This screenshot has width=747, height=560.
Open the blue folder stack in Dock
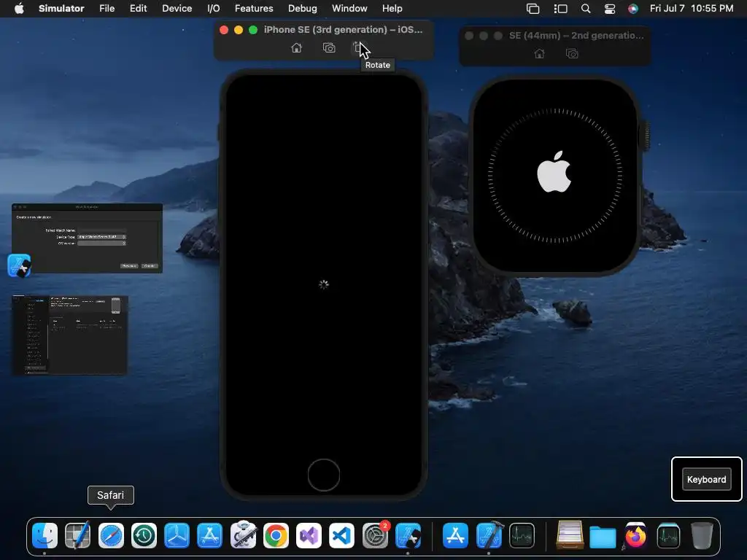click(603, 537)
